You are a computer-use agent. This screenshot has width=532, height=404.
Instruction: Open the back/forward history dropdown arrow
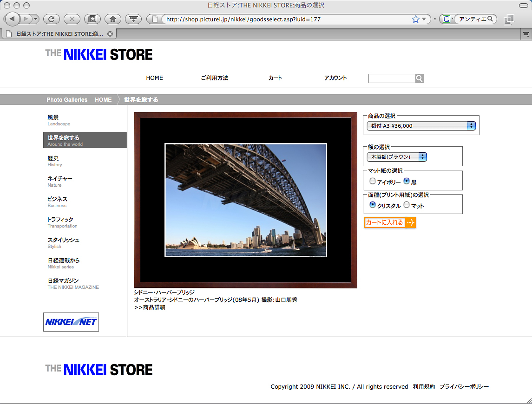click(36, 19)
